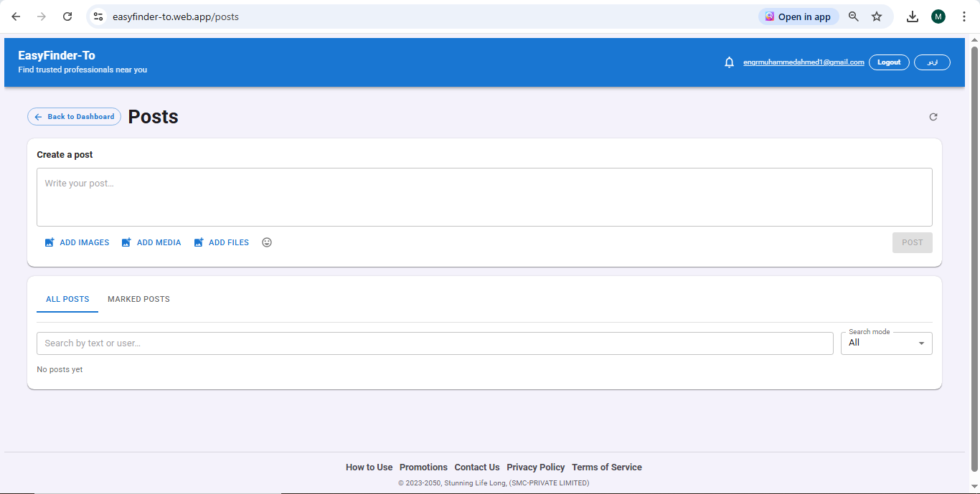The image size is (980, 494).
Task: Click the Logout button
Action: click(889, 62)
